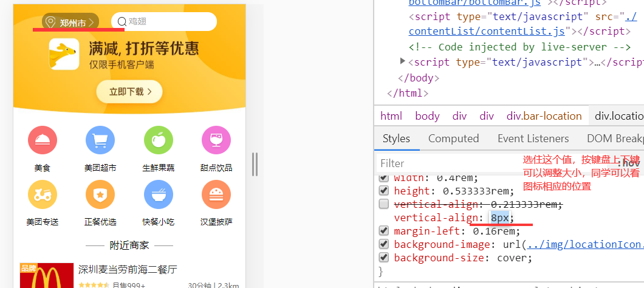Select the first div breadcrumb item

click(x=459, y=116)
